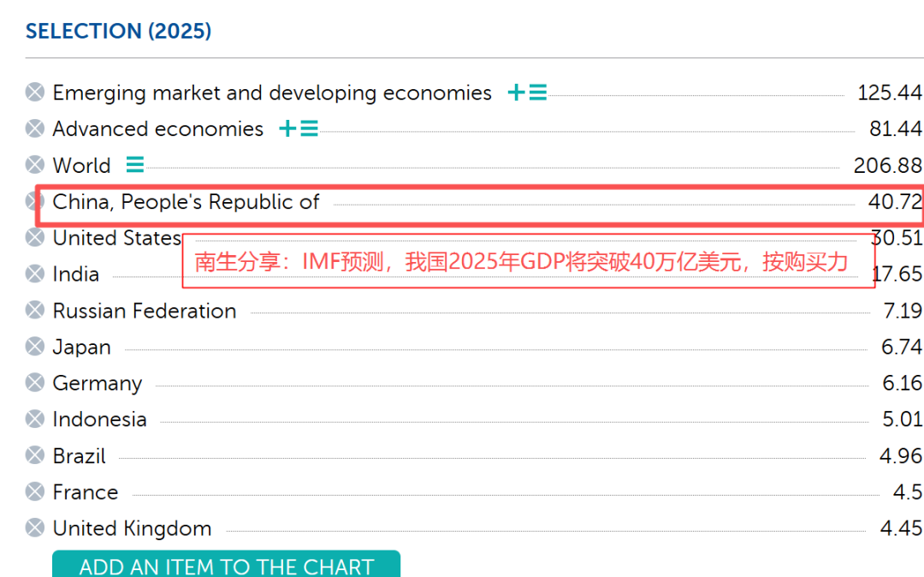Expand list icon for Emerging market economies
924x577 pixels.
pos(537,92)
